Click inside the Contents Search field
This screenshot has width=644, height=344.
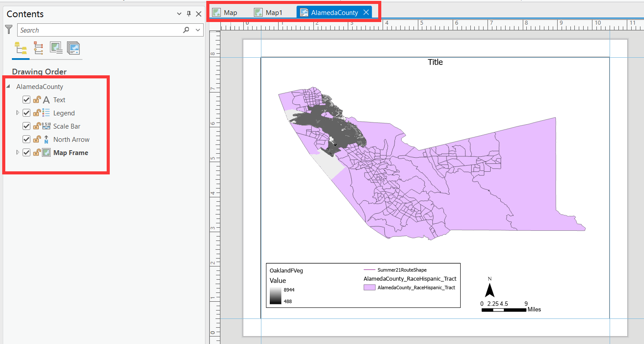99,30
